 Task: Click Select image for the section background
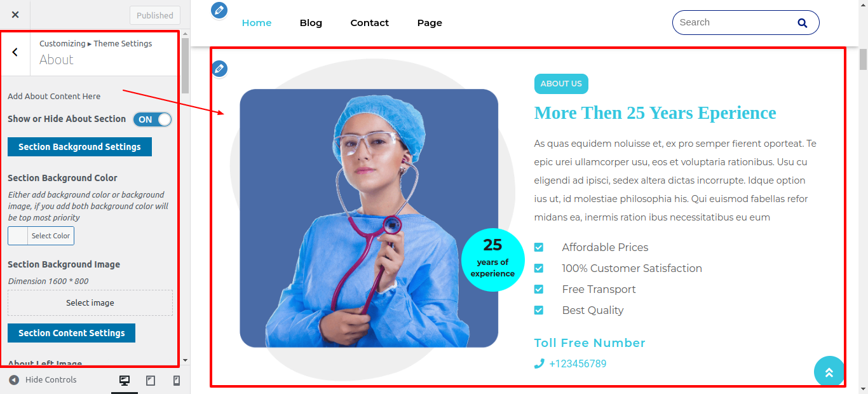coord(90,303)
